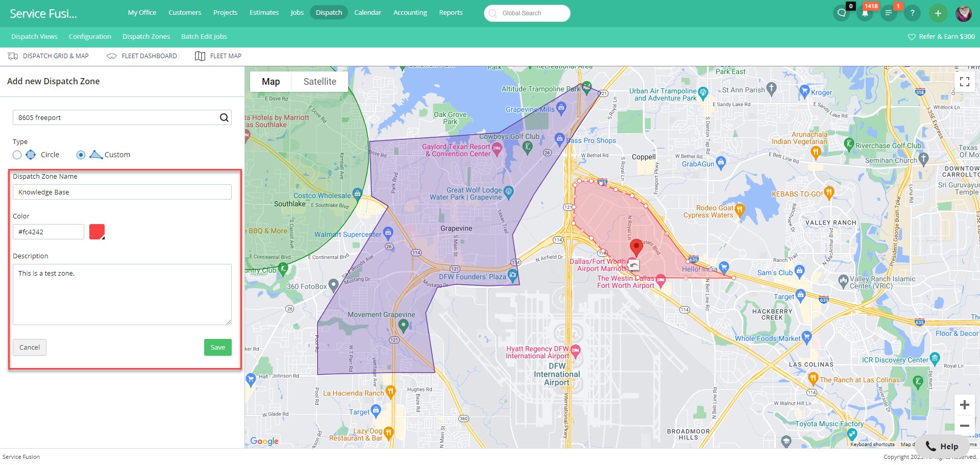
Task: Click the Hyatt Regency DFW hotel pin
Action: [x=576, y=351]
